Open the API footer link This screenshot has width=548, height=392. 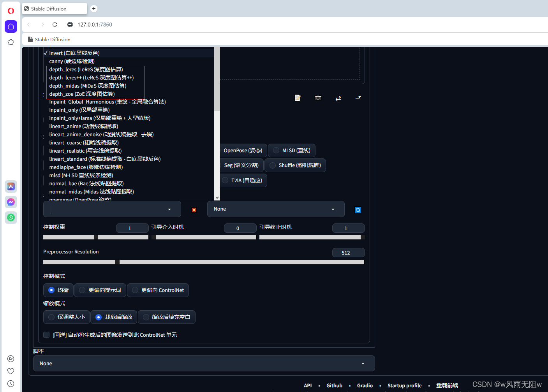(x=308, y=385)
